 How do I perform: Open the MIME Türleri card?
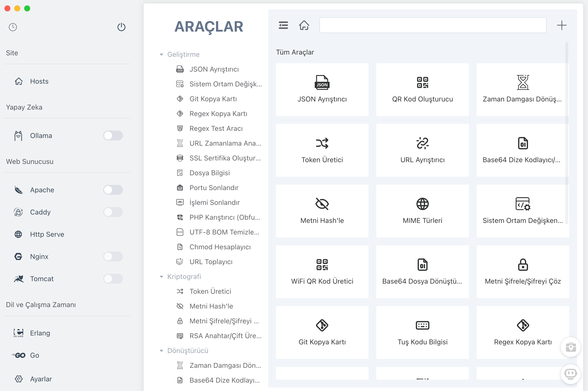tap(422, 211)
